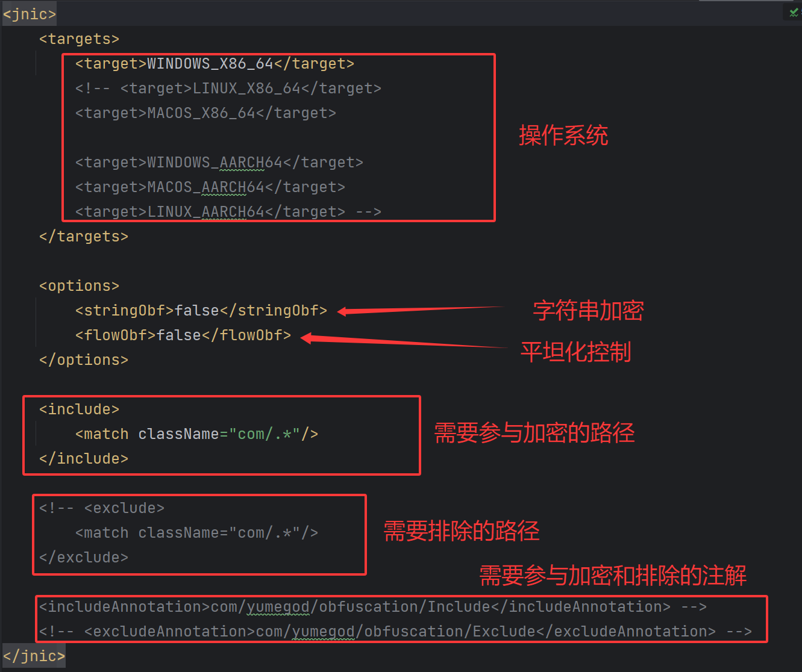Viewport: 802px width, 672px height.
Task: Click the WINDOWS_AARCH64 target line
Action: pos(219,162)
